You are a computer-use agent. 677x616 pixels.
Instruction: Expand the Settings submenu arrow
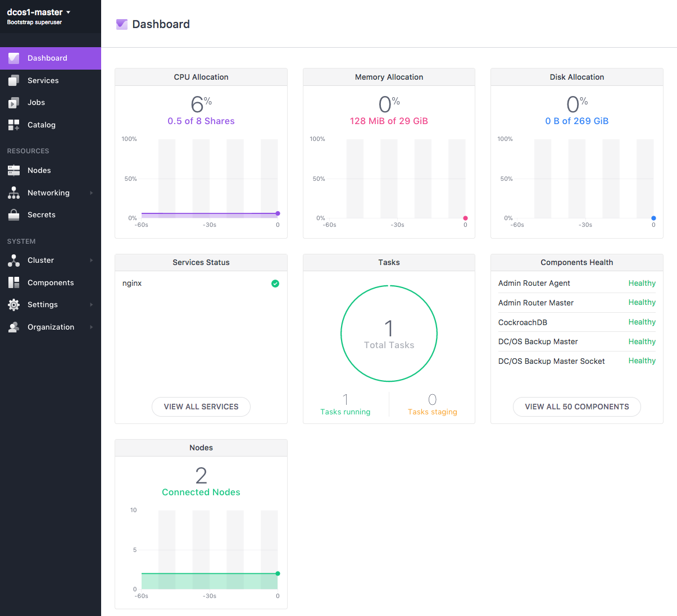pos(91,304)
